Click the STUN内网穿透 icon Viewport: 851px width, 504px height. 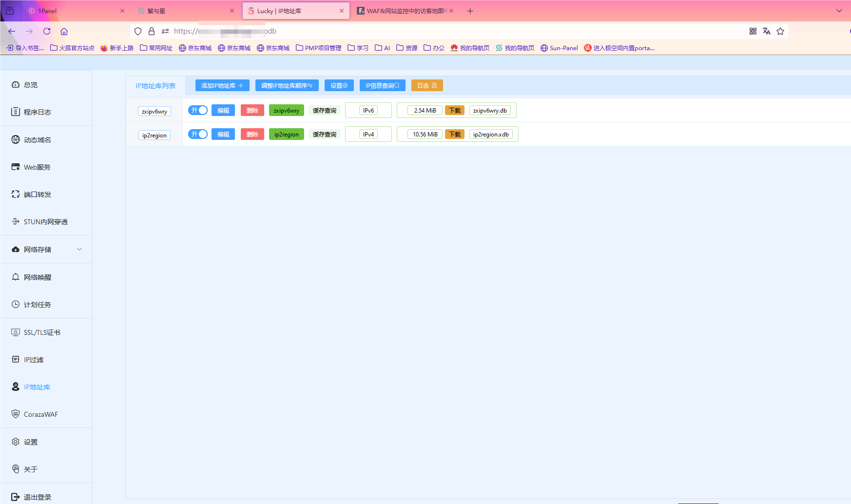(x=16, y=222)
